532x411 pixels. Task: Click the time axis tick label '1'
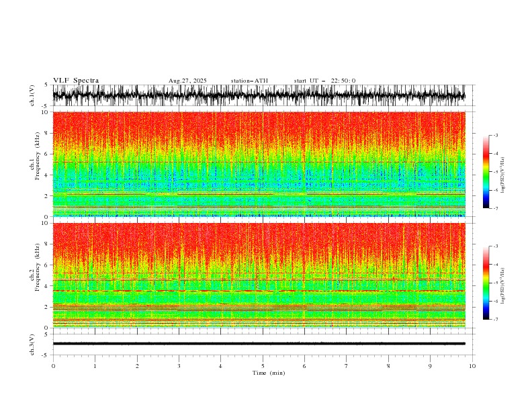pyautogui.click(x=95, y=366)
